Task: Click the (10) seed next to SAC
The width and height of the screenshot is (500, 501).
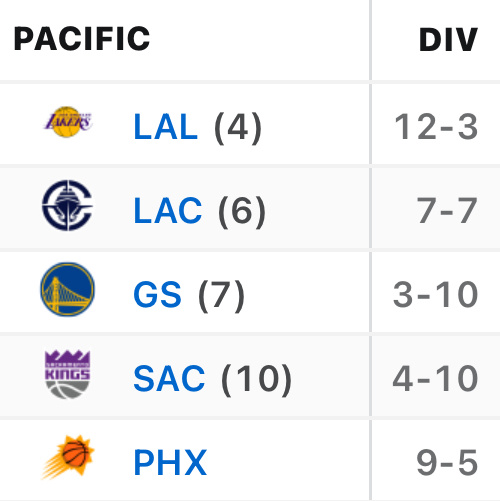Action: [x=256, y=380]
